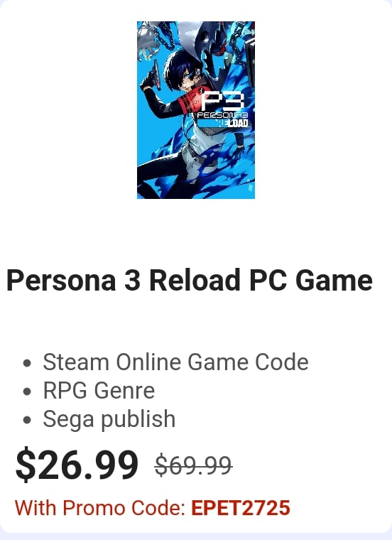Screen dimensions: 392x540
Task: Open the Persona 3 Reload PC Game title link
Action: tap(190, 281)
